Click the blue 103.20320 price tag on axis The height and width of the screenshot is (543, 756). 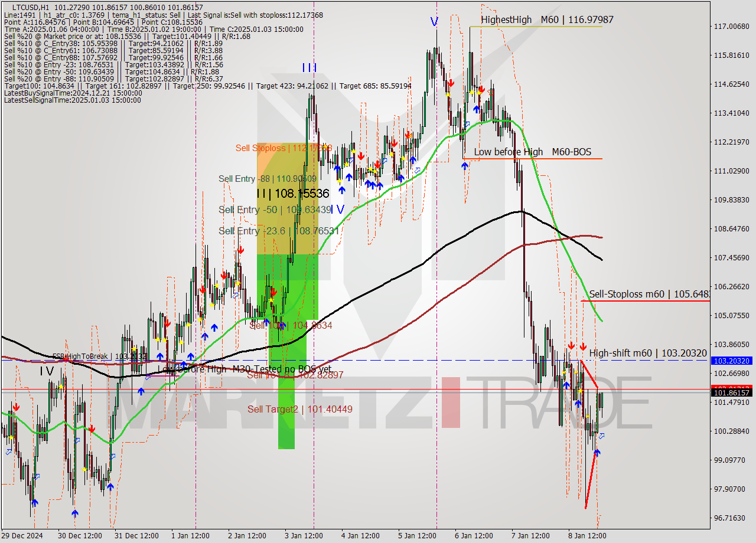[732, 361]
